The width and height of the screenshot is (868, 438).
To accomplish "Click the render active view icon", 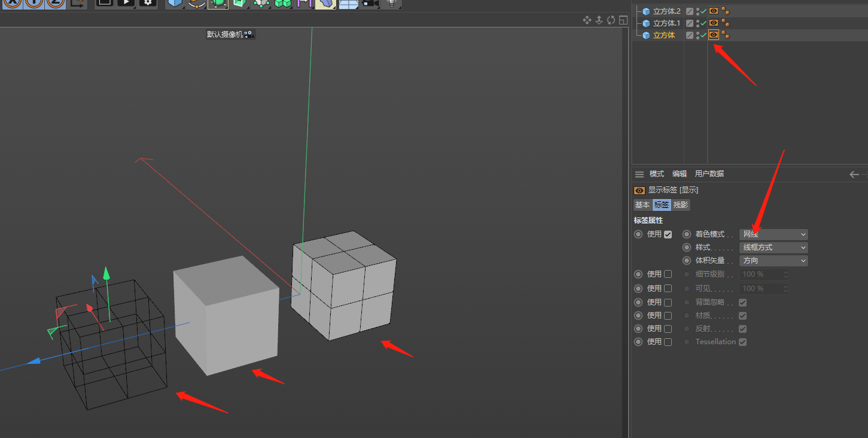I will tap(104, 3).
